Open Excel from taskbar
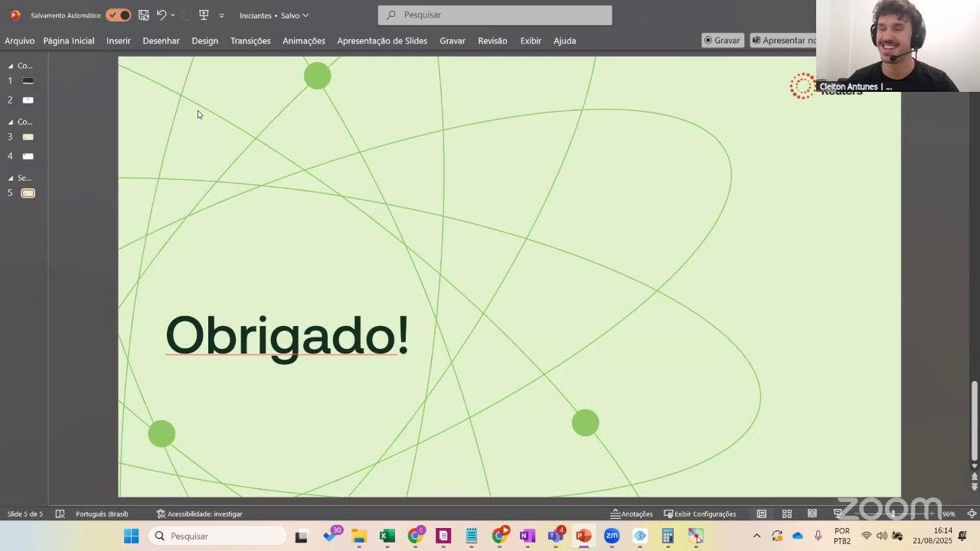980x551 pixels. 387,536
